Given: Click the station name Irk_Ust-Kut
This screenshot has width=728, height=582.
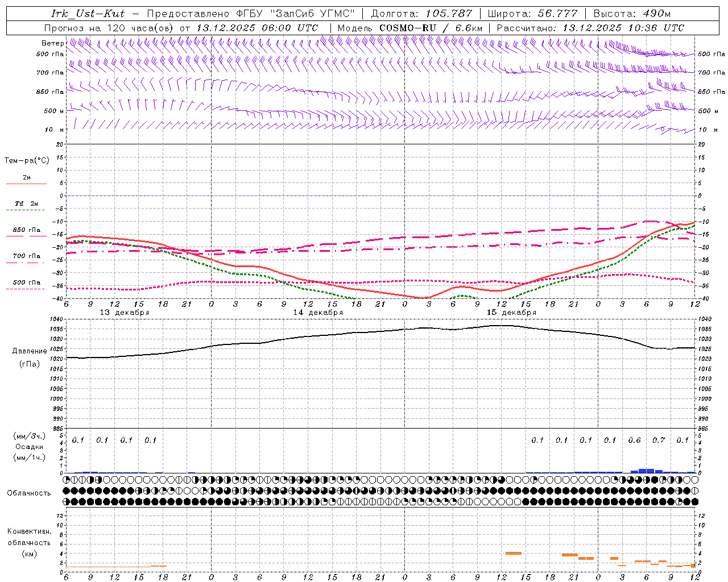Looking at the screenshot, I should click(87, 14).
